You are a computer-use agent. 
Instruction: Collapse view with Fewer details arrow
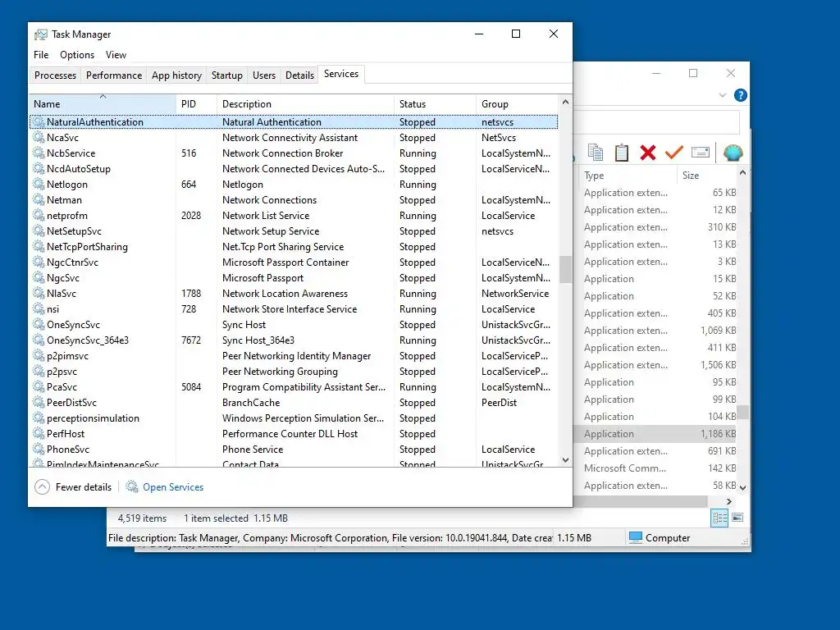point(43,487)
